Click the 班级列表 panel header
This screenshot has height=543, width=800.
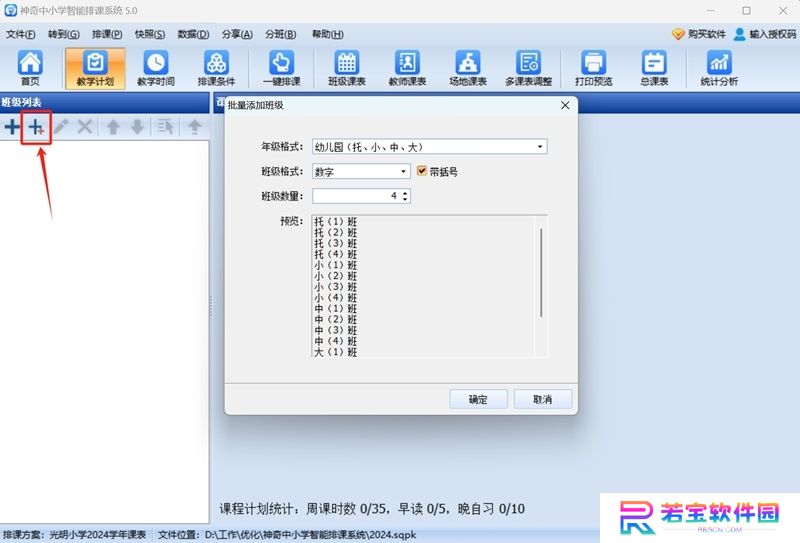pyautogui.click(x=105, y=102)
